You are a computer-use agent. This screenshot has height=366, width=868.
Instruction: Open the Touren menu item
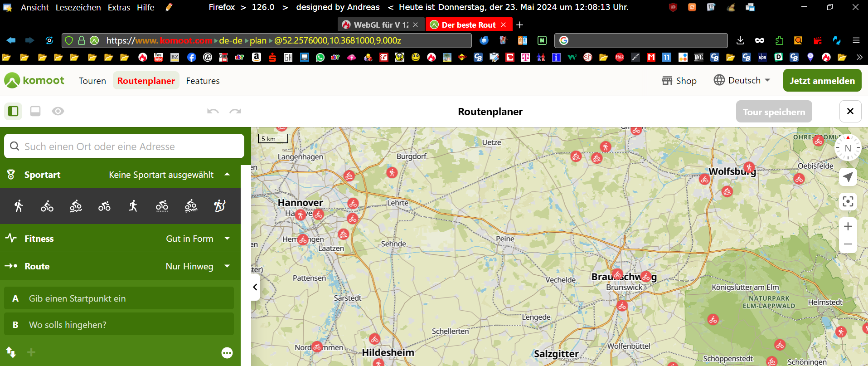[x=92, y=81]
